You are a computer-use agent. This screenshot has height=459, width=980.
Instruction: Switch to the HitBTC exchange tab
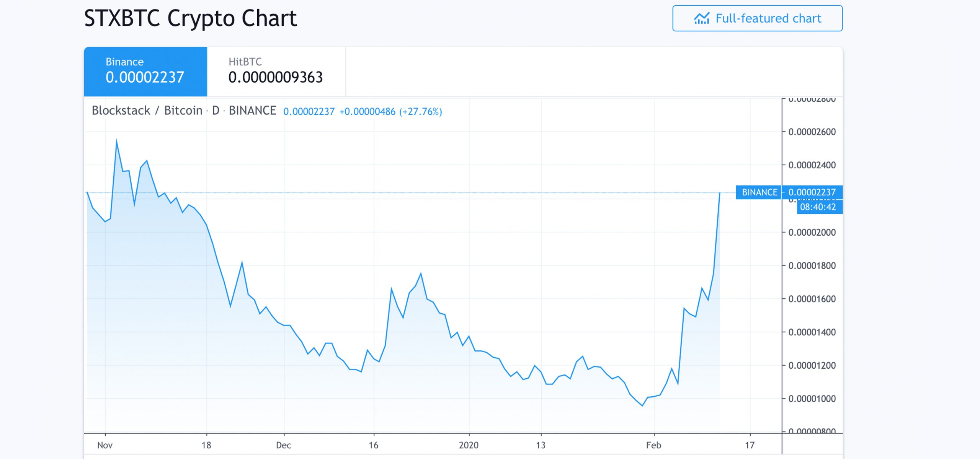tap(276, 72)
